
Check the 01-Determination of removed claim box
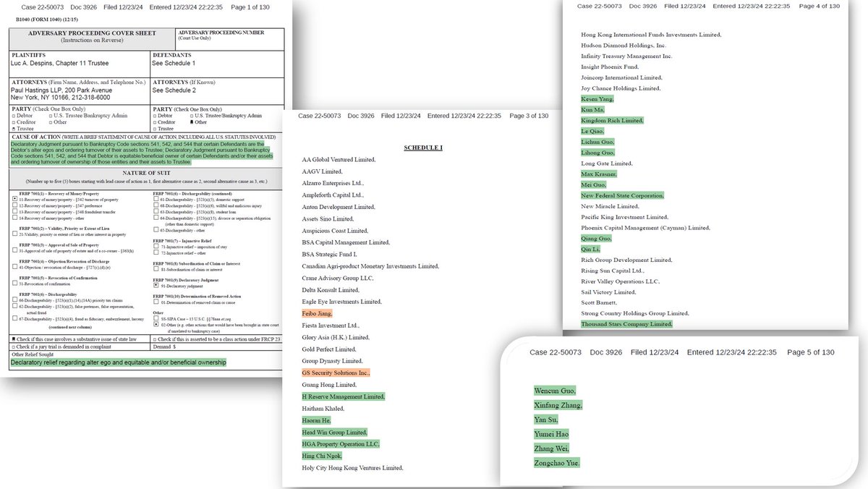[156, 302]
